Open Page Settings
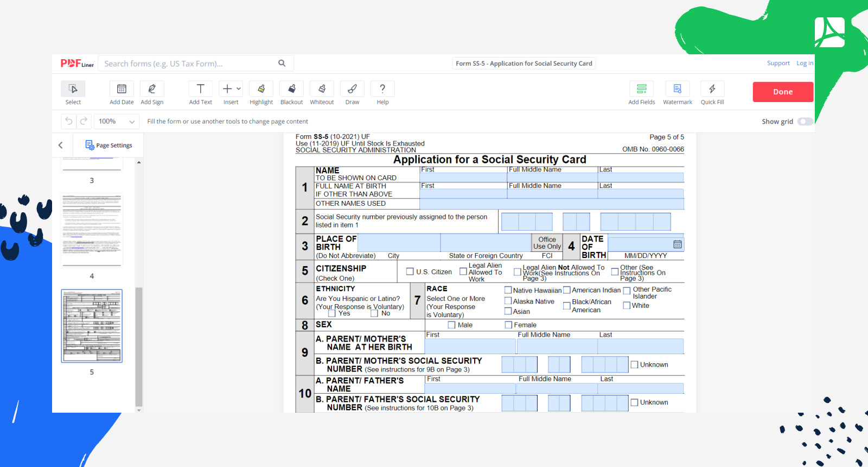The image size is (868, 467). point(109,145)
